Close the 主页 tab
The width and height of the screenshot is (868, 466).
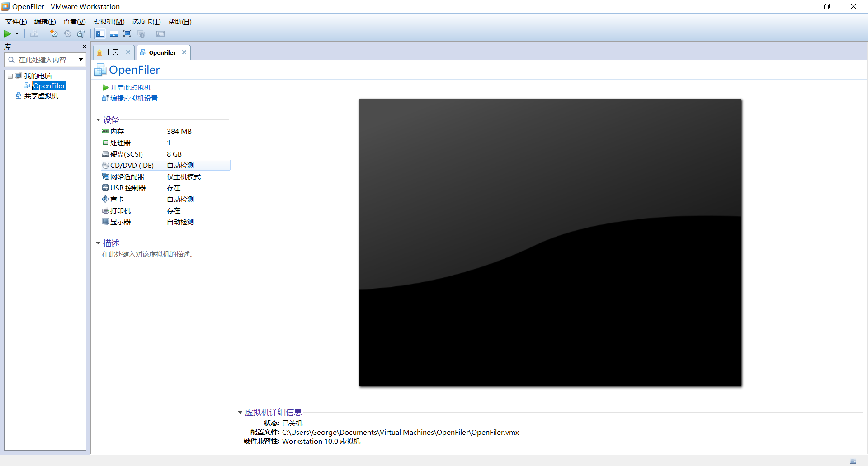click(128, 52)
